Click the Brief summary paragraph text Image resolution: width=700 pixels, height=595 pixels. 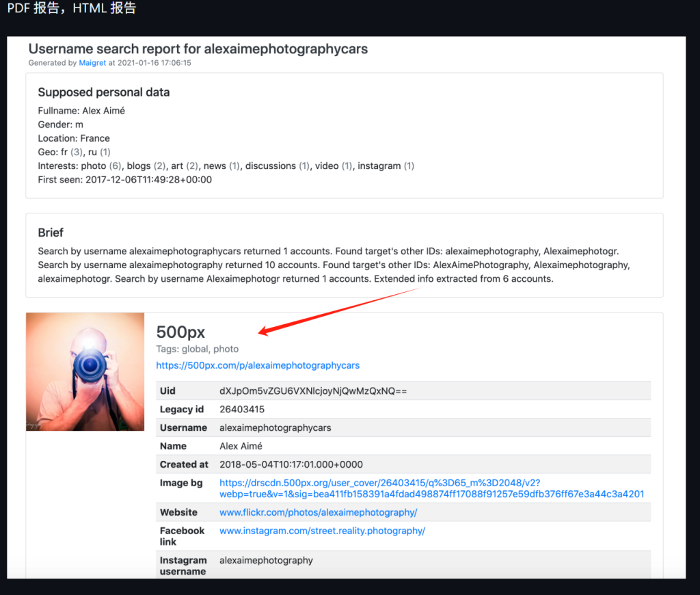tap(334, 265)
